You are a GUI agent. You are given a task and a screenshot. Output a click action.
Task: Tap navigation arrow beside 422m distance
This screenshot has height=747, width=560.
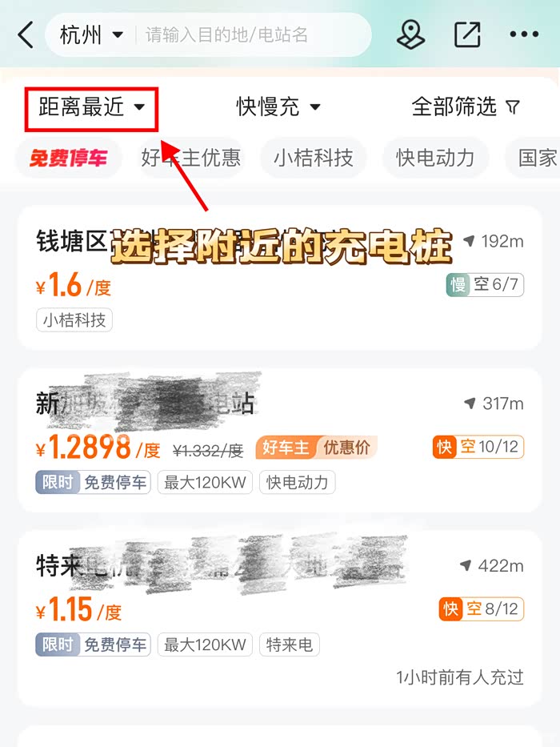466,565
